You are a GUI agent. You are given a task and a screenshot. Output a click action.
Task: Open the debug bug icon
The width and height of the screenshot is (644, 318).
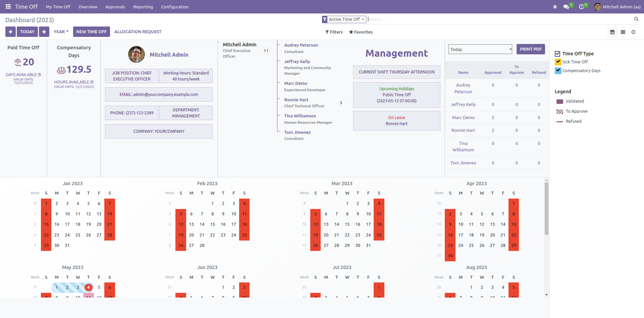pos(555,7)
